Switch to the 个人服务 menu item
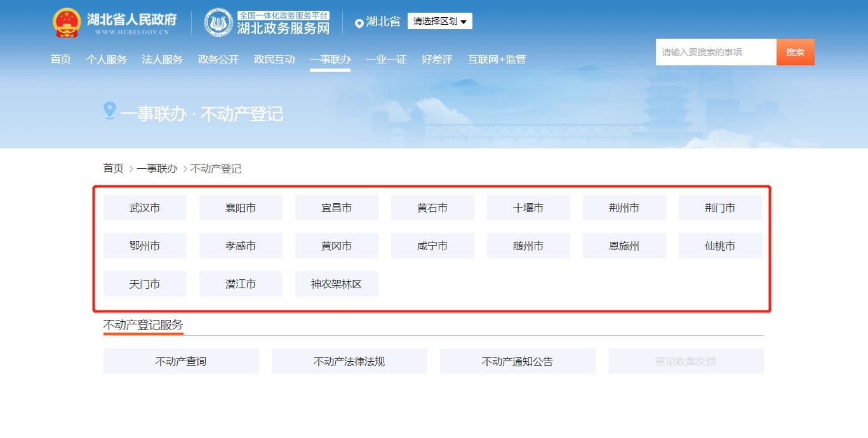868x438 pixels. click(106, 59)
